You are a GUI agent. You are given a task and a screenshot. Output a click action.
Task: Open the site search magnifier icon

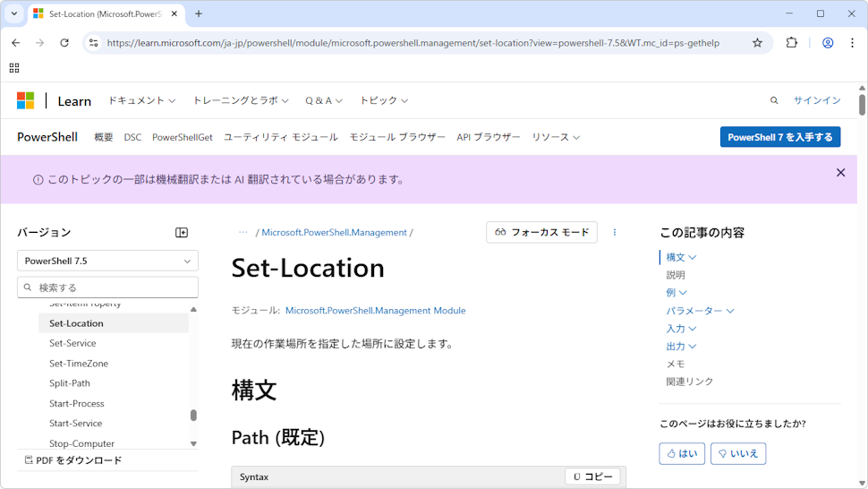pyautogui.click(x=774, y=100)
